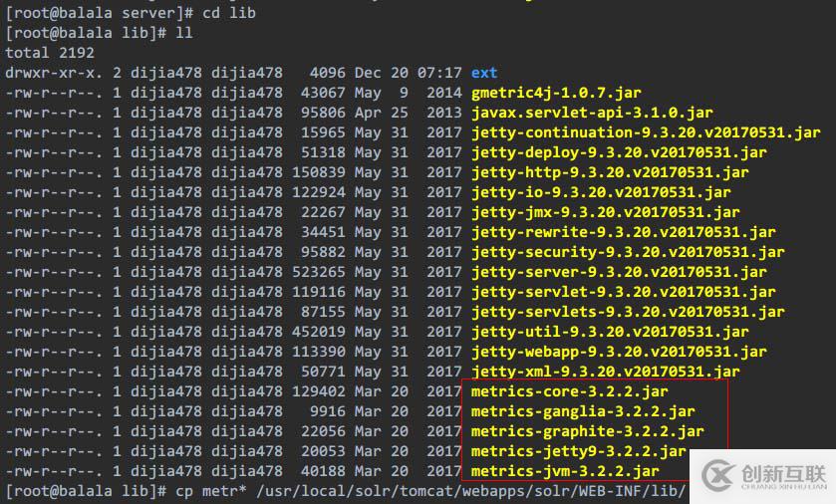The width and height of the screenshot is (836, 504).
Task: Click jetty-io-9.3.20.v20170531.jar filename
Action: click(601, 192)
